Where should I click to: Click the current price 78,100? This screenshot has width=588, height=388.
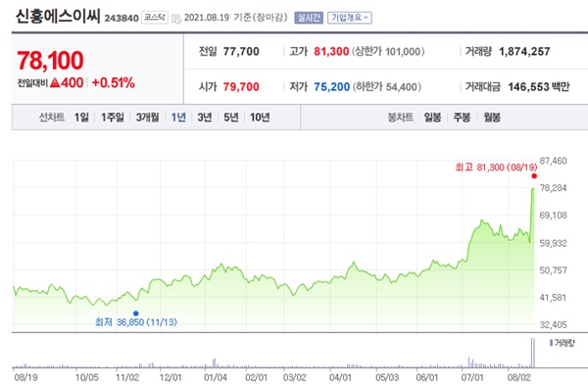click(x=50, y=61)
